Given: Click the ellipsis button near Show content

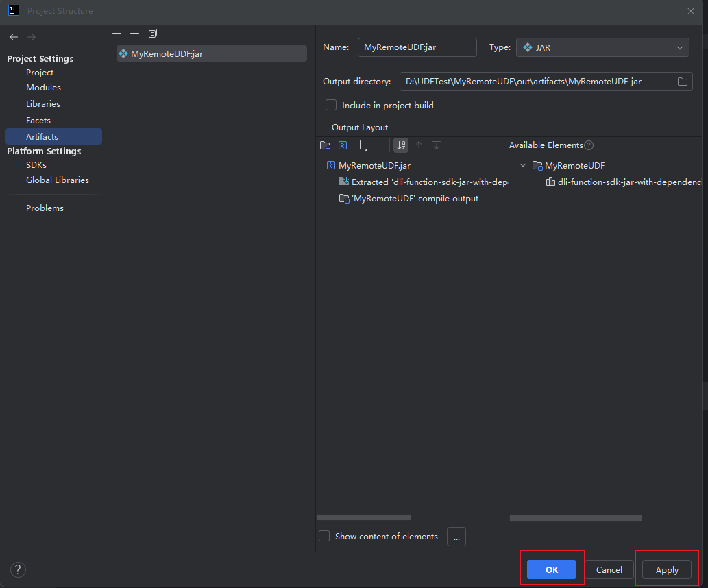Looking at the screenshot, I should [456, 537].
